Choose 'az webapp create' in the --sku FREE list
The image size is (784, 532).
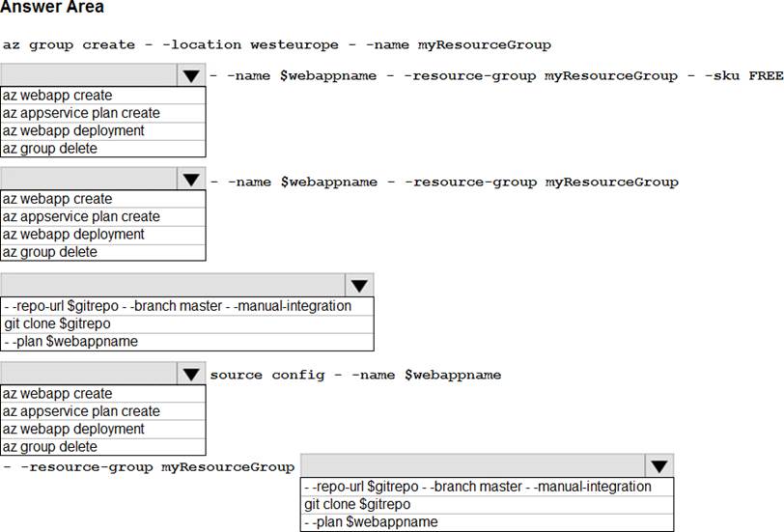point(58,96)
